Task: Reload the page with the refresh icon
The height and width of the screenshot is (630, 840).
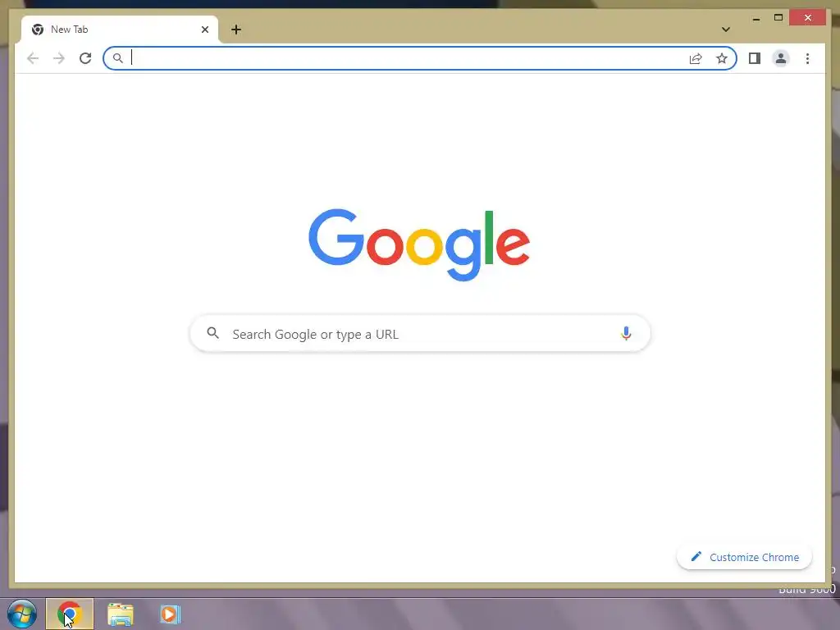Action: pyautogui.click(x=85, y=58)
